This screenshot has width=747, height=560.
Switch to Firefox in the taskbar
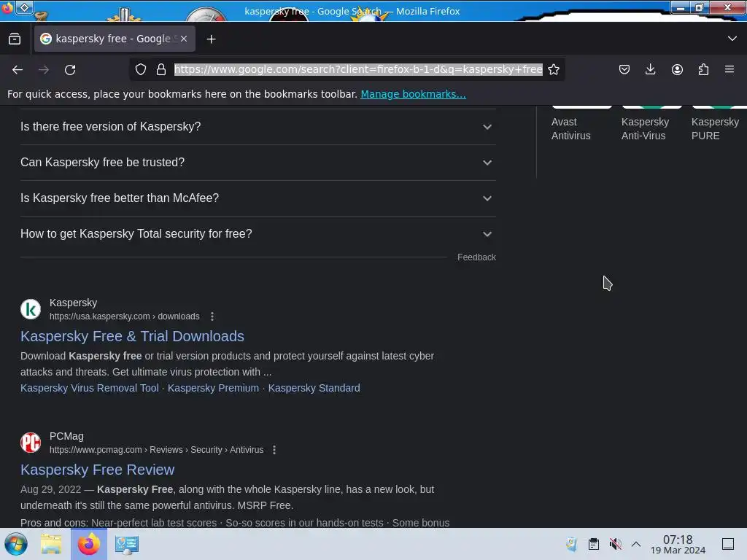89,544
